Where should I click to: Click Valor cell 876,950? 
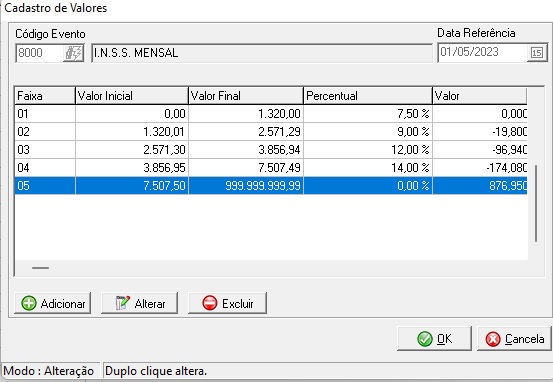coord(480,186)
